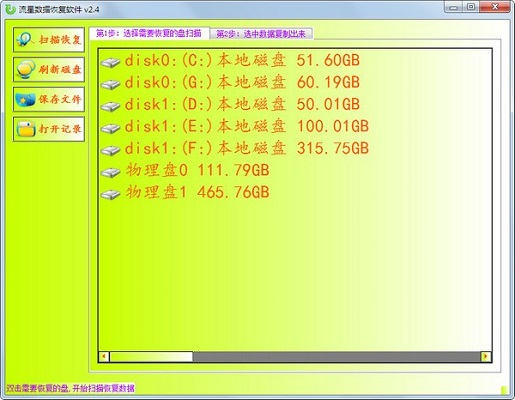The height and width of the screenshot is (400, 515).
Task: Click the 刷新磁盘 refresh disk button
Action: [x=49, y=69]
